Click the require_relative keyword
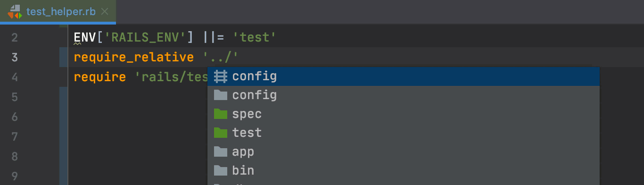 [134, 58]
